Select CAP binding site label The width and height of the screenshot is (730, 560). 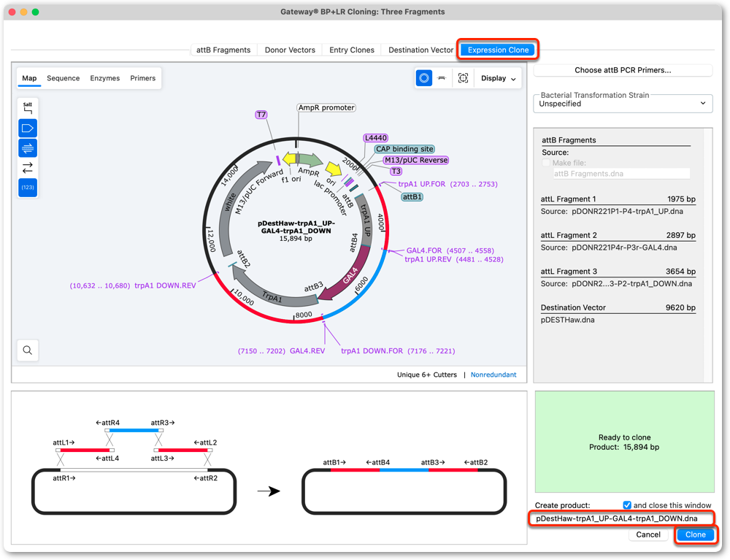coord(404,149)
